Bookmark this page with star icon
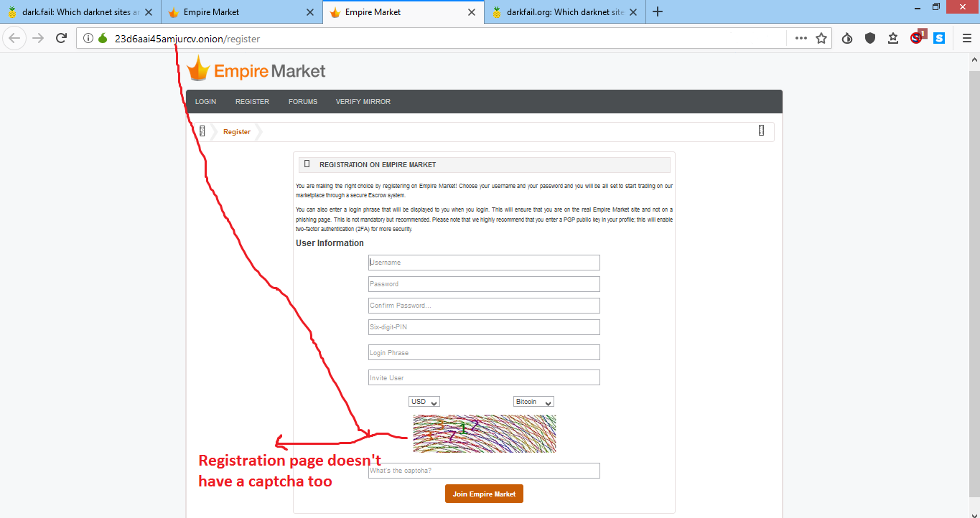This screenshot has height=518, width=980. 821,39
